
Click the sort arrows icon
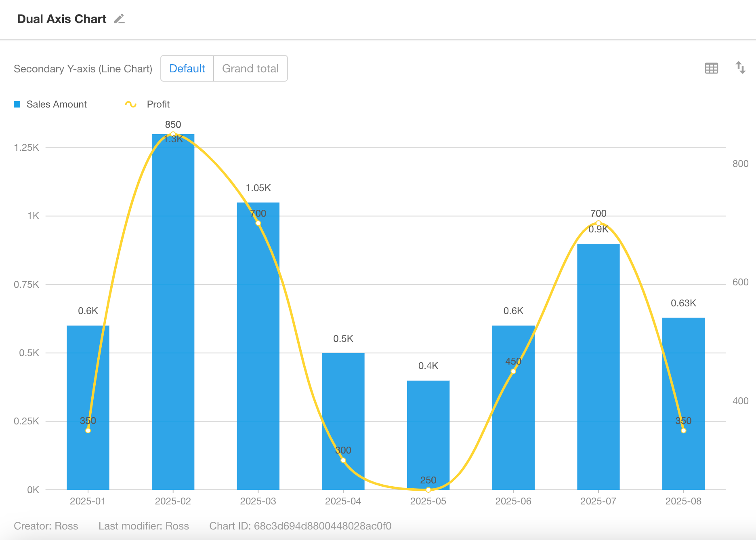click(740, 67)
